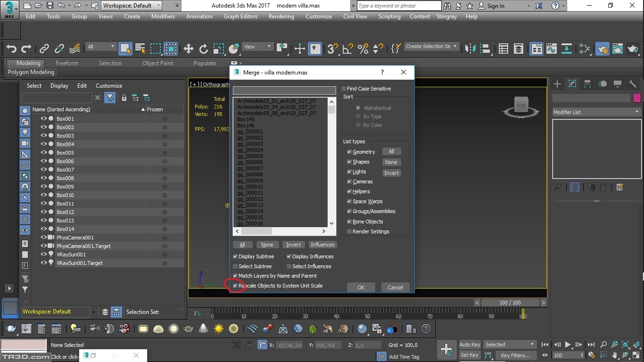Image resolution: width=644 pixels, height=362 pixels.
Task: Open the Render Setup teapot icon
Action: pos(602,49)
